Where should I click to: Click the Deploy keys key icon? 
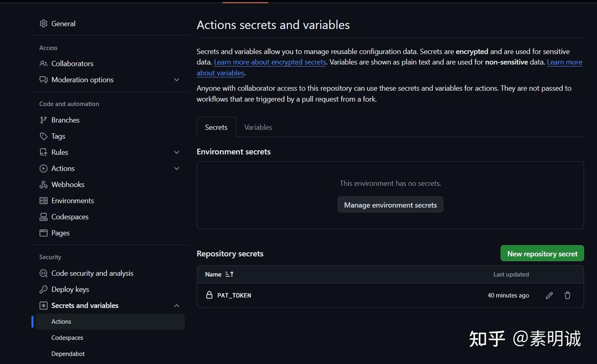[44, 289]
